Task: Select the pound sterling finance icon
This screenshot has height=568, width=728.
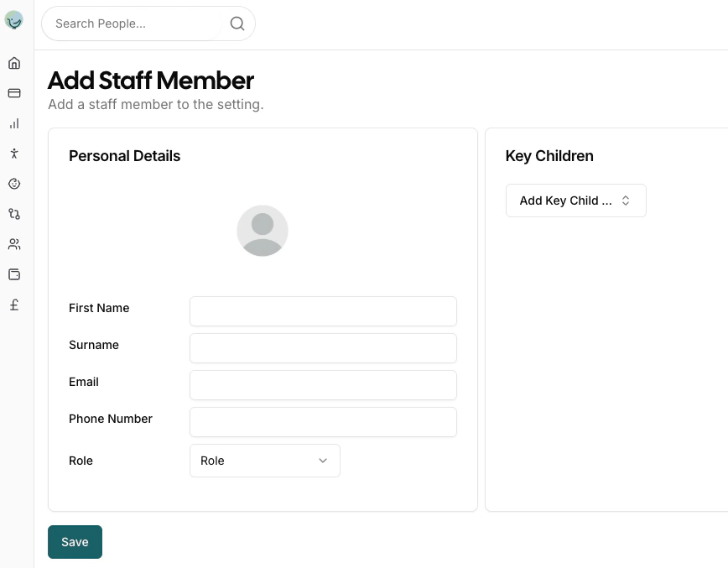Action: click(x=13, y=305)
